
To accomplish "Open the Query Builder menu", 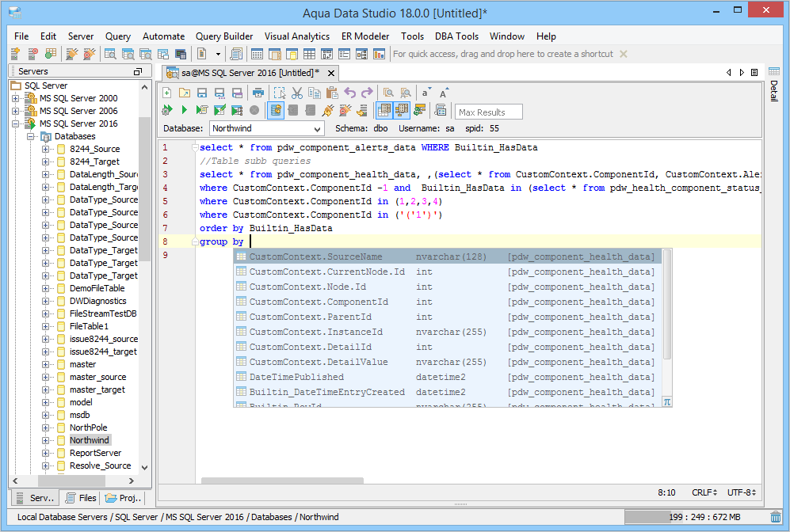I will tap(224, 36).
